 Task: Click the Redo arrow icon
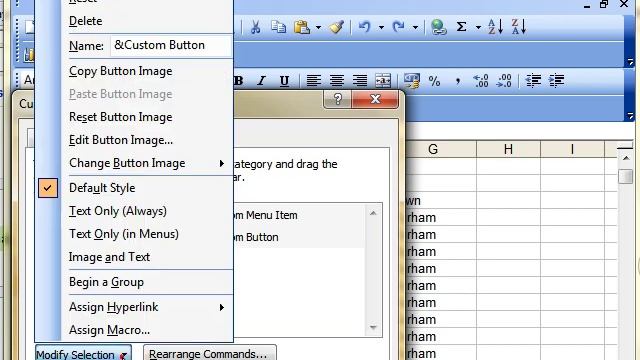tap(398, 27)
